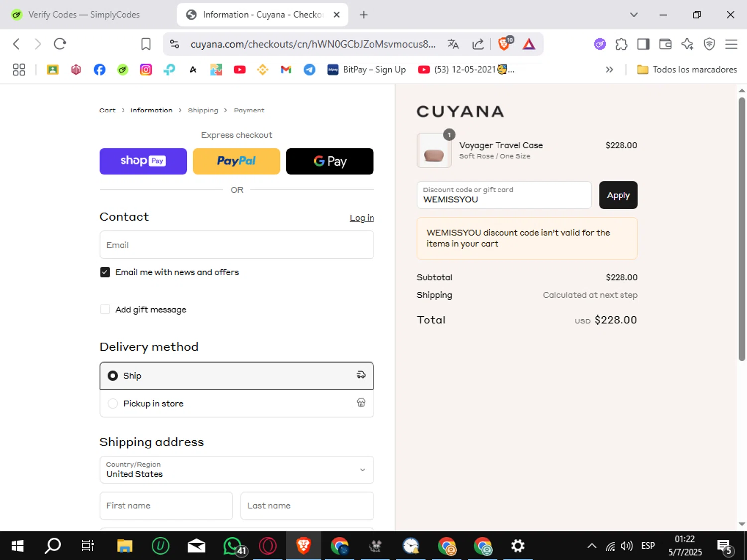Expand the Country/Region dropdown
747x560 pixels.
click(x=237, y=470)
